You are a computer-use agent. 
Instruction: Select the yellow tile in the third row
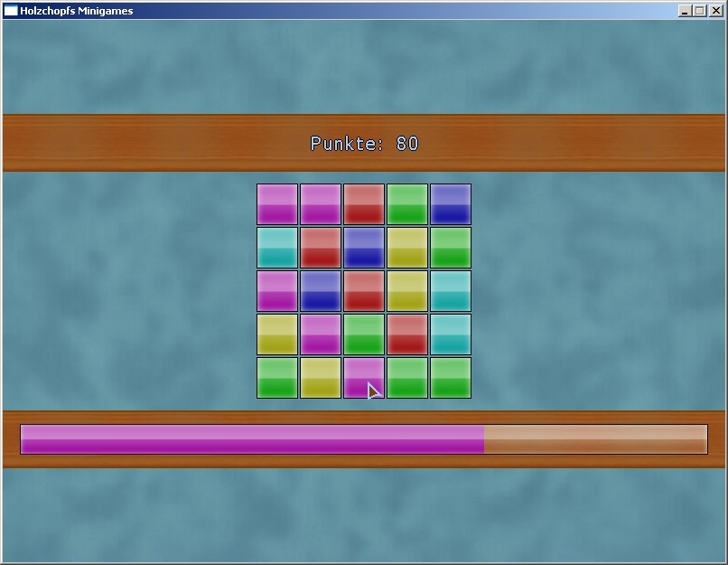click(407, 291)
